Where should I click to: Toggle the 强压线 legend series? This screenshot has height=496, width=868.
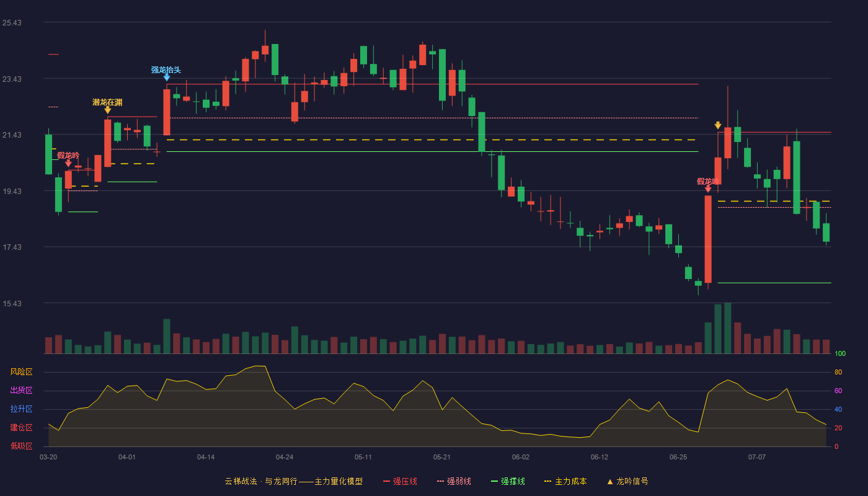click(x=400, y=481)
